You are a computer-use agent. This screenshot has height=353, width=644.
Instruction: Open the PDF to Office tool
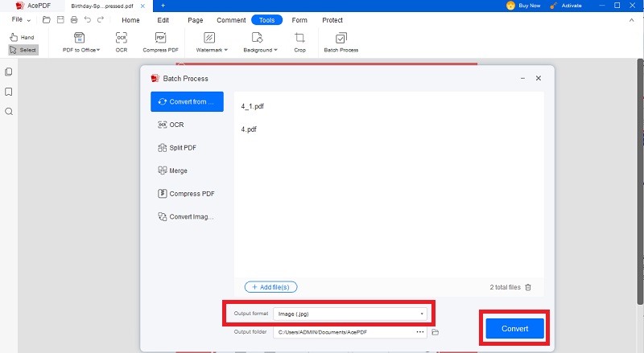(x=81, y=43)
